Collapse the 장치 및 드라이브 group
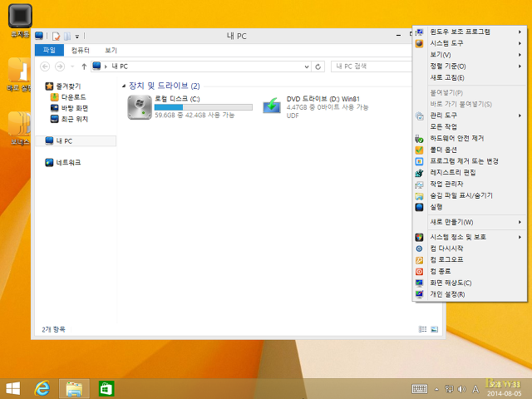Viewport: 532px width, 399px height. click(x=124, y=86)
